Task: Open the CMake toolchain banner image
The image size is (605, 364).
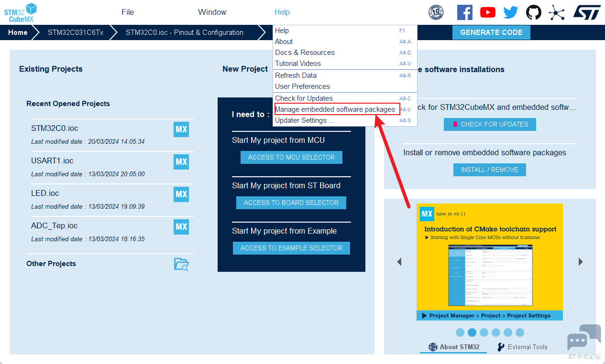Action: coord(490,262)
